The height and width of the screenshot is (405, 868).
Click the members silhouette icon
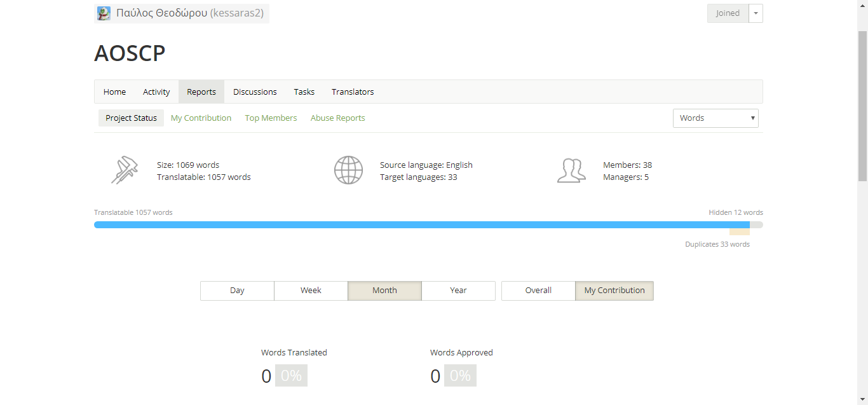coord(571,170)
